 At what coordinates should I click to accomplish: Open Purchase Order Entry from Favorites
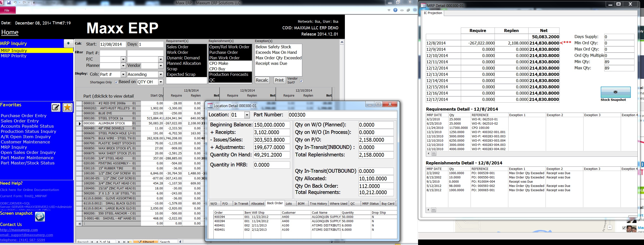tap(23, 116)
